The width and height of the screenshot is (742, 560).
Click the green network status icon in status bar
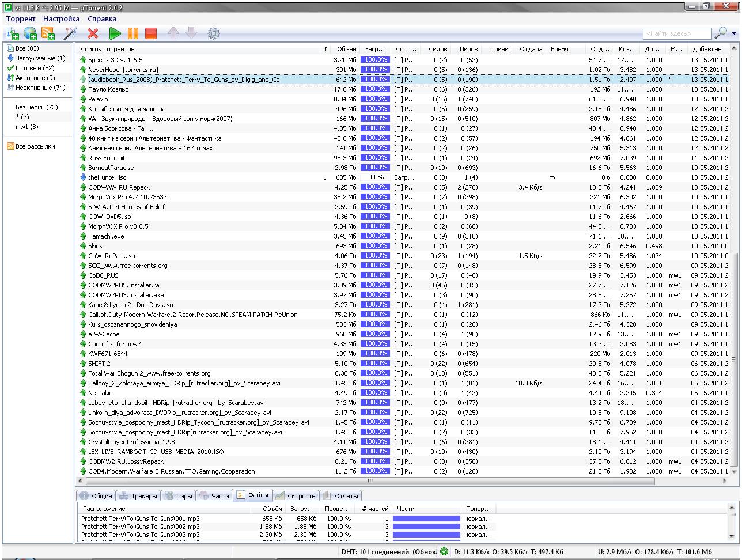[444, 552]
